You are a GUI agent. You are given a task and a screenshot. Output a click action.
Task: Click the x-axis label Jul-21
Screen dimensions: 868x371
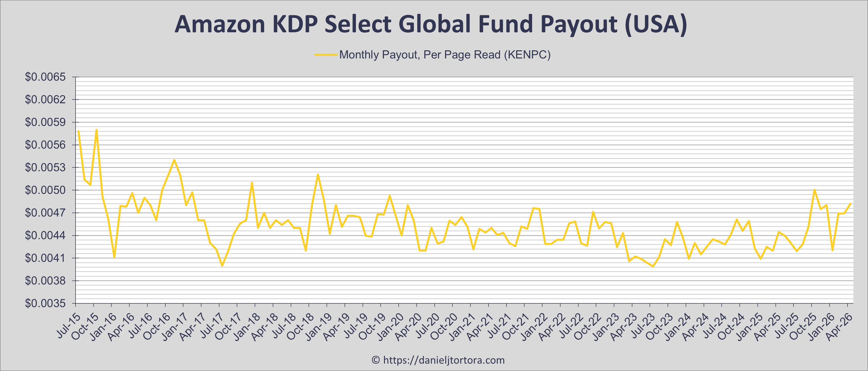500,327
